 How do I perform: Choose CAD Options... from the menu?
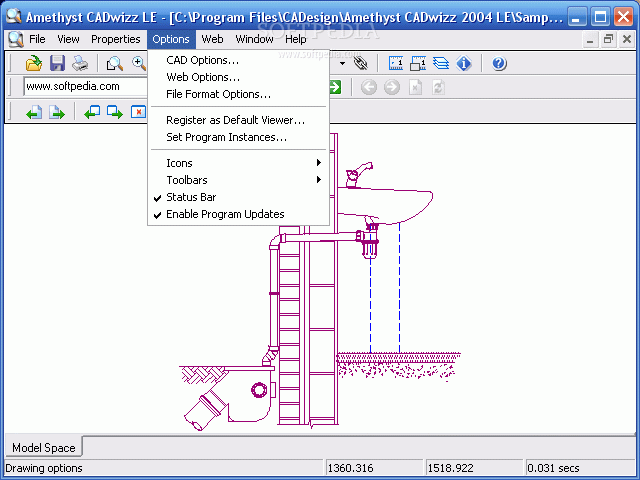(238, 60)
